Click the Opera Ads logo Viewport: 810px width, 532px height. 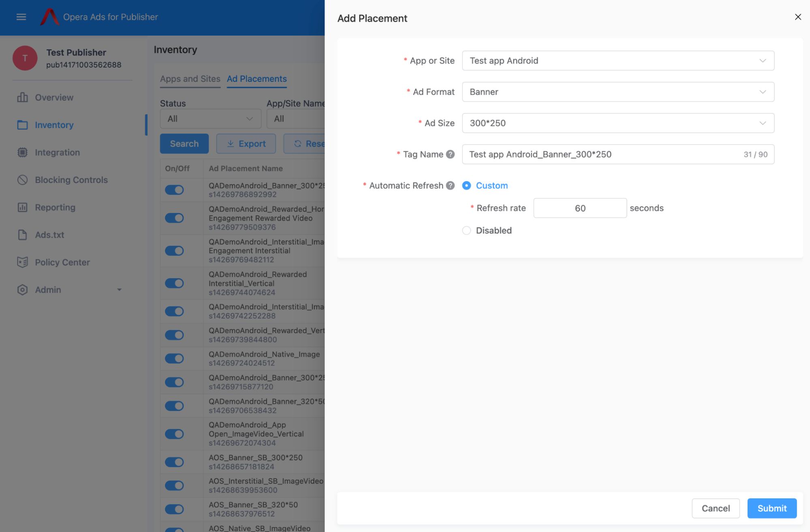pyautogui.click(x=50, y=17)
